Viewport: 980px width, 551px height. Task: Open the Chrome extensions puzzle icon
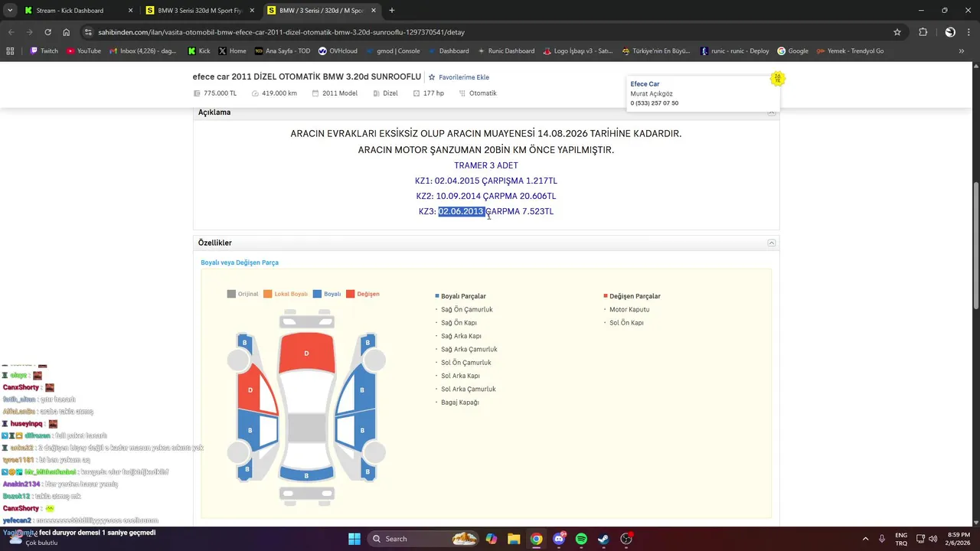(x=923, y=32)
